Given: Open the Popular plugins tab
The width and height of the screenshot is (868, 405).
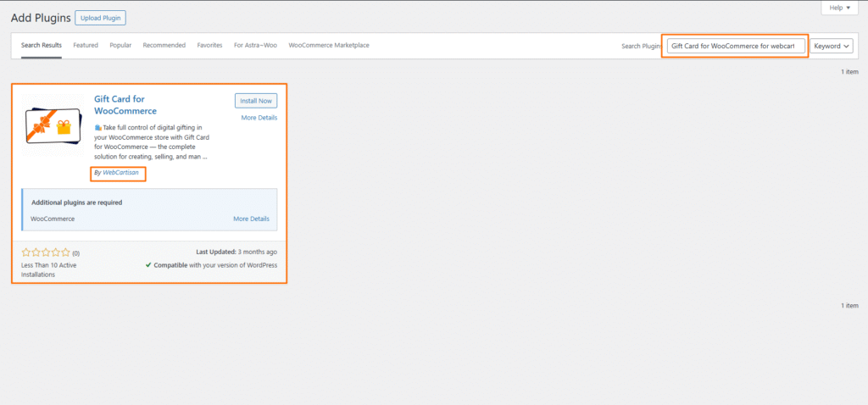Looking at the screenshot, I should tap(120, 45).
